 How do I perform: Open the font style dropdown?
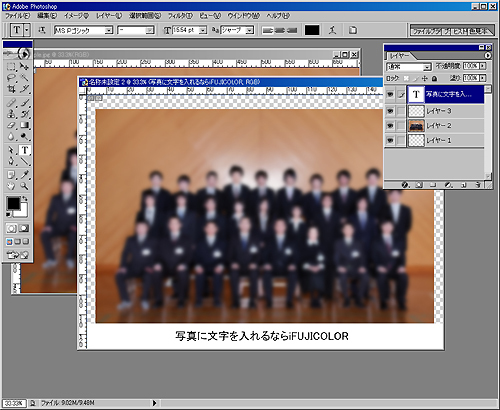click(150, 30)
